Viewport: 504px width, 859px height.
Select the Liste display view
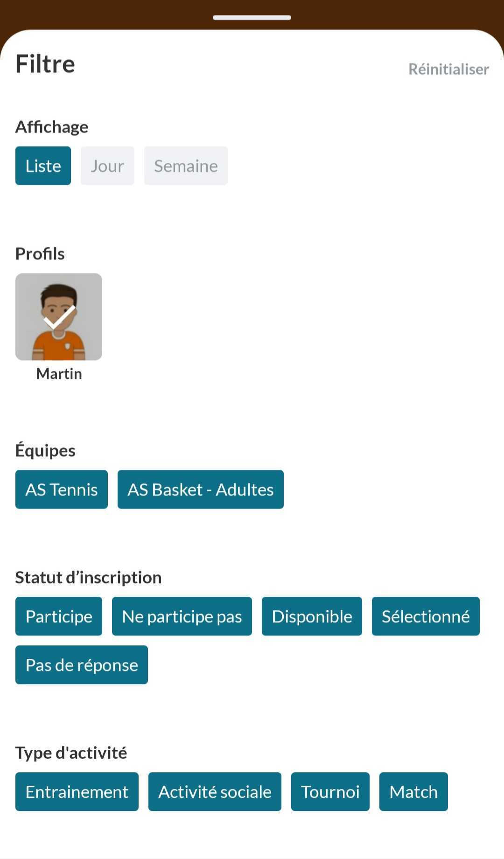(43, 166)
